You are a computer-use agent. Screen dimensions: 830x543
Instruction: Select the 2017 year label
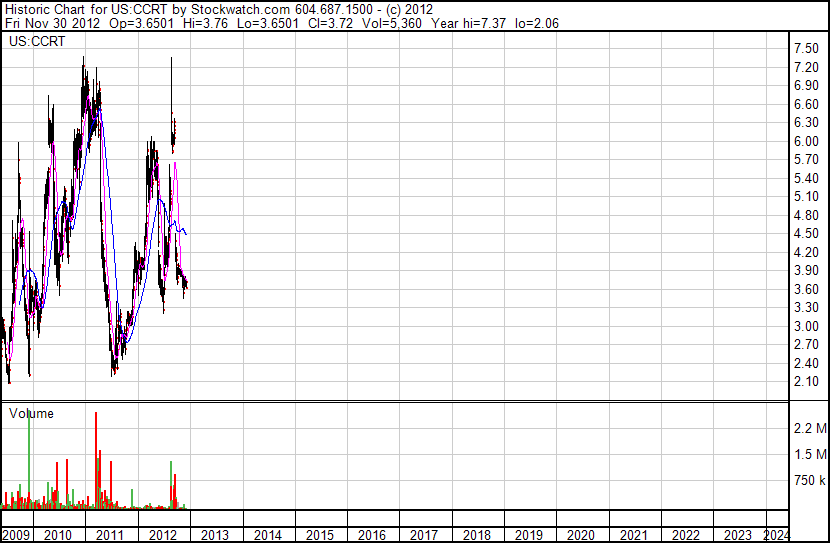(x=424, y=535)
